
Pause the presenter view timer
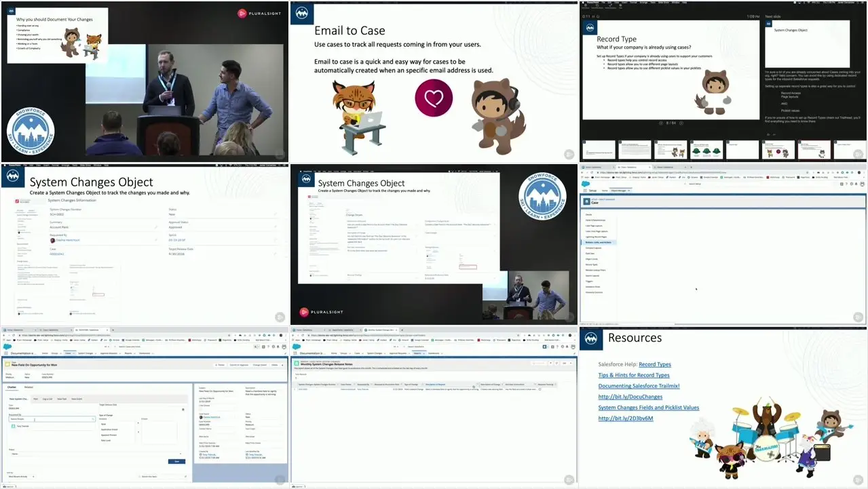593,16
